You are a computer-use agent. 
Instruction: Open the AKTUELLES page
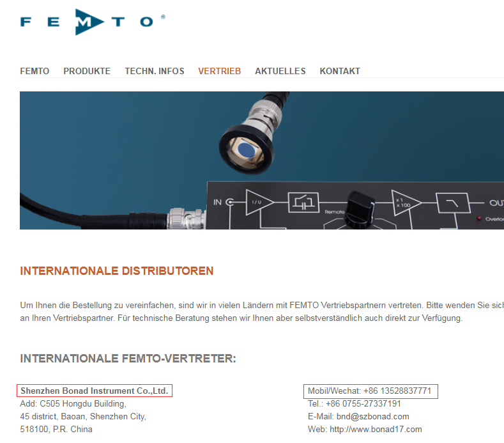click(x=280, y=71)
